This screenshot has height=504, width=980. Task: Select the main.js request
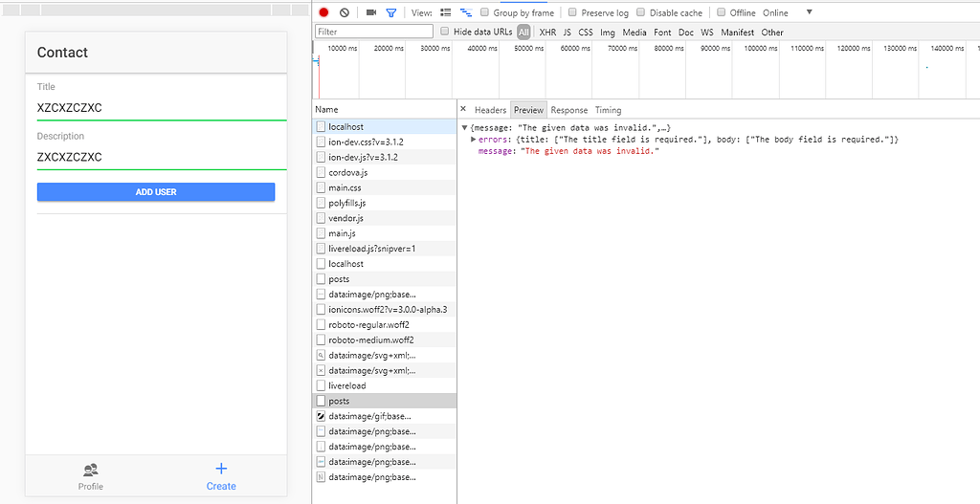[385, 233]
